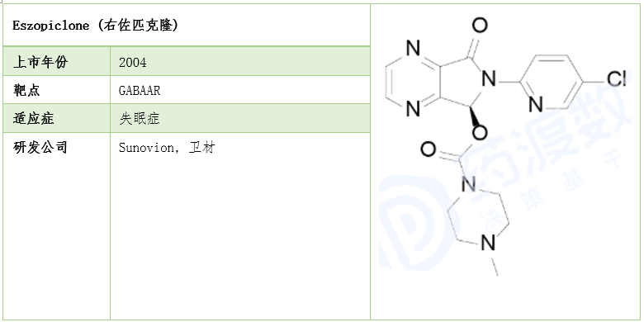The height and width of the screenshot is (322, 644).
Task: Select the lactam N bonded to pyridine
Action: [489, 78]
